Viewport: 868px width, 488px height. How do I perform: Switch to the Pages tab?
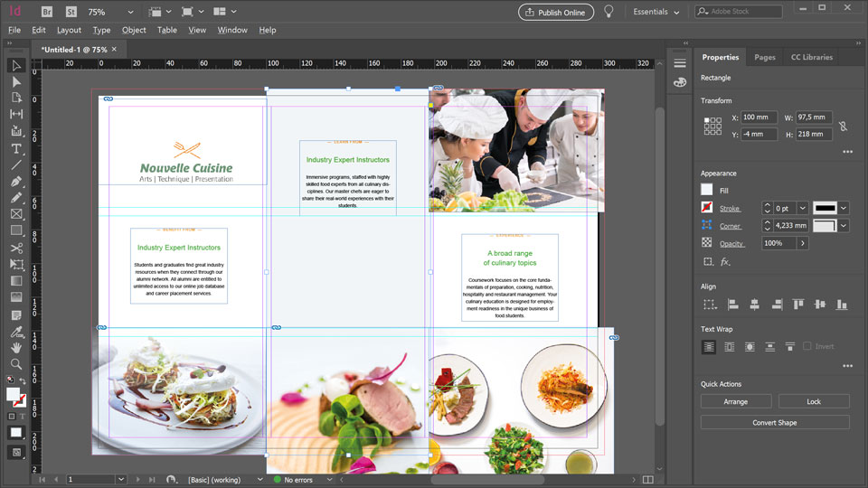pyautogui.click(x=764, y=57)
